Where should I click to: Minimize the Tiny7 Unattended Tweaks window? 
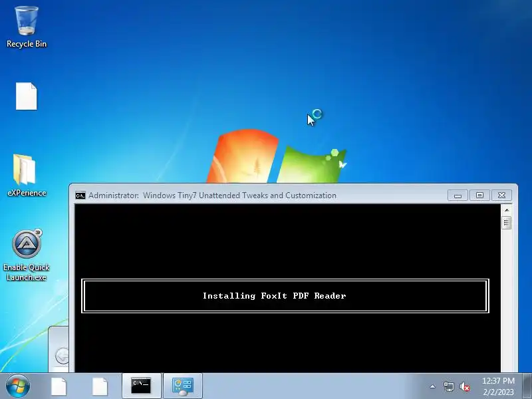point(458,196)
